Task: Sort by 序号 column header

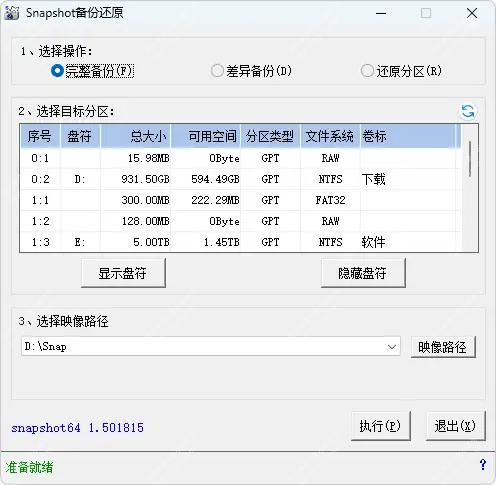Action: pos(40,136)
